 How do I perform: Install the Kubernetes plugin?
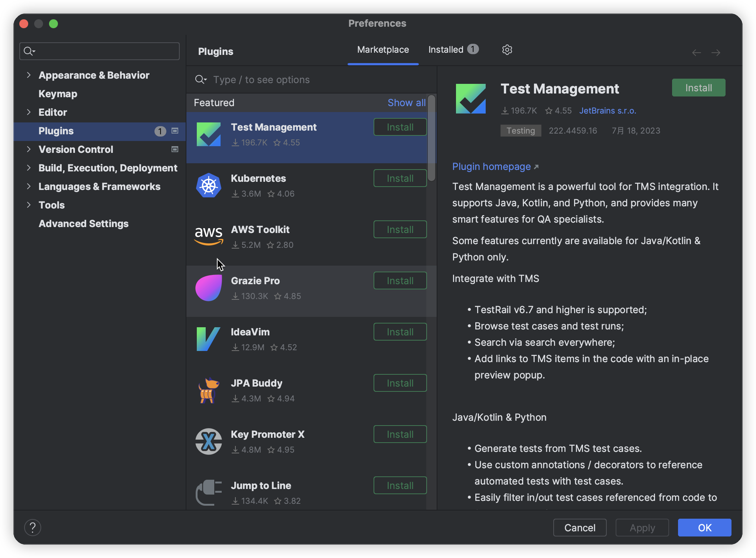pyautogui.click(x=400, y=178)
